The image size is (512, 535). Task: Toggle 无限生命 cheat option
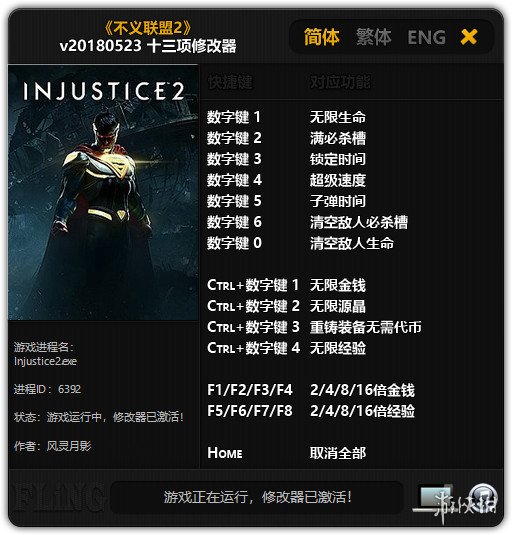pyautogui.click(x=338, y=117)
